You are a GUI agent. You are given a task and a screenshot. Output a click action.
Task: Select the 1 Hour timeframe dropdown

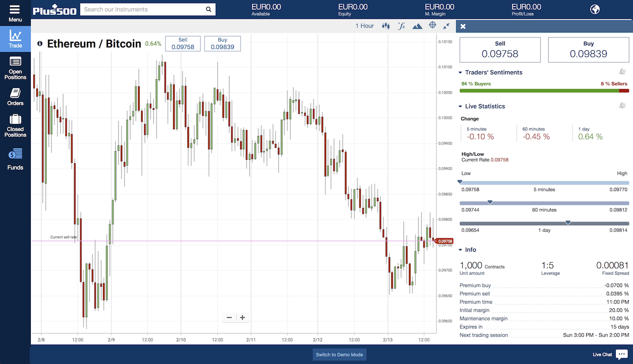pos(365,26)
